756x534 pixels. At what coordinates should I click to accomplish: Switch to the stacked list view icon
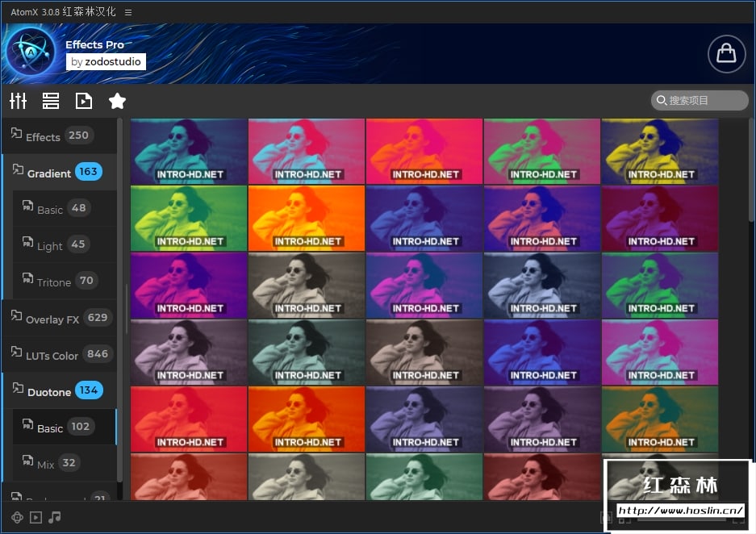[x=51, y=101]
